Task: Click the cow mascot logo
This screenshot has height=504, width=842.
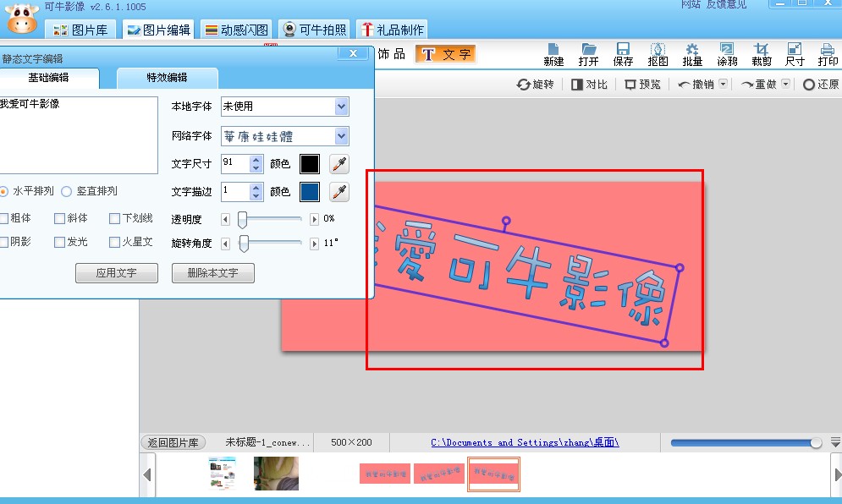Action: [22, 18]
